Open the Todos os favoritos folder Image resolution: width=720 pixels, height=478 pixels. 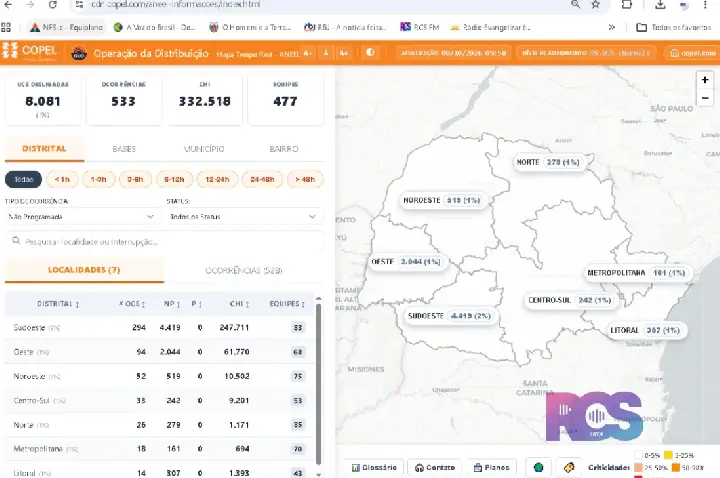(x=674, y=27)
